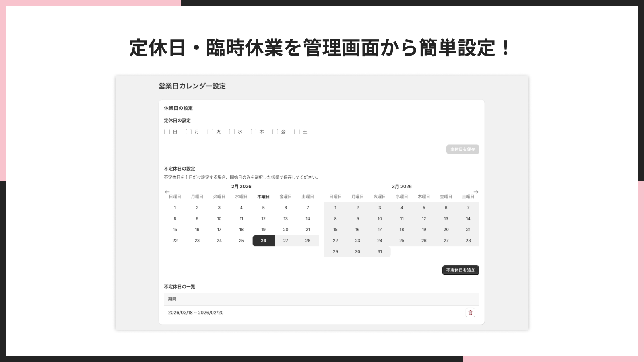Click the 定休日の設定 heading
The height and width of the screenshot is (362, 644).
click(x=177, y=121)
